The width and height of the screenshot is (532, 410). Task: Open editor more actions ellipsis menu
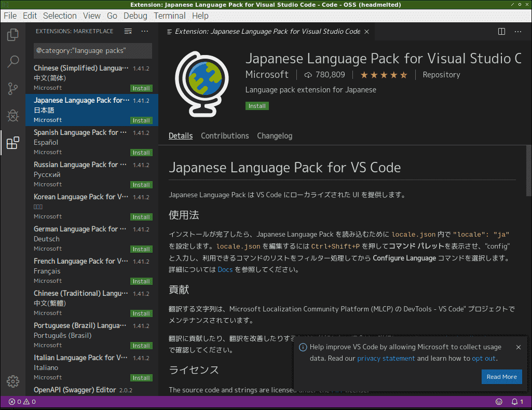(x=518, y=32)
